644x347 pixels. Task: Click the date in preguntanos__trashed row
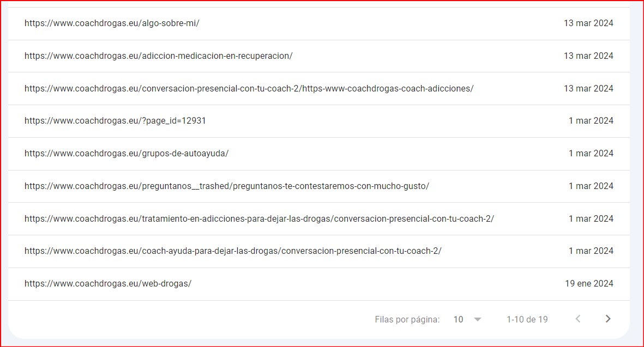[591, 186]
